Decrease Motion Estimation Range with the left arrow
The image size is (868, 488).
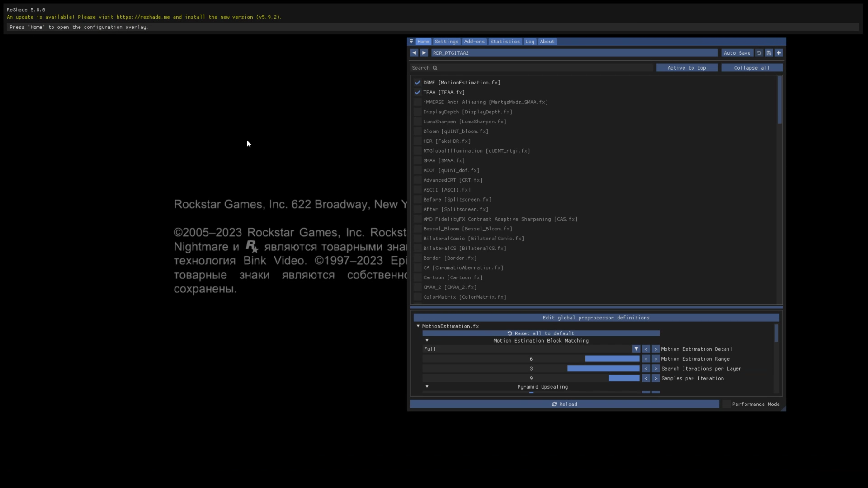[x=646, y=359]
